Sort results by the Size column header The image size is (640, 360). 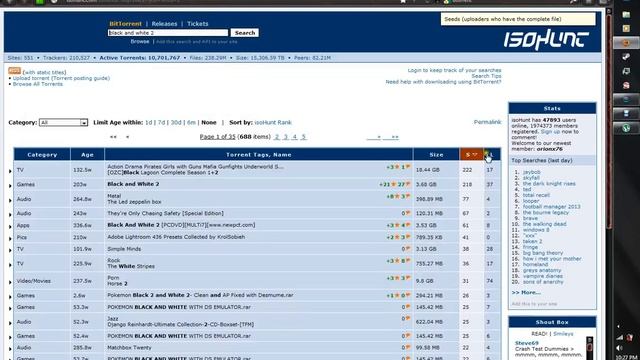click(436, 155)
